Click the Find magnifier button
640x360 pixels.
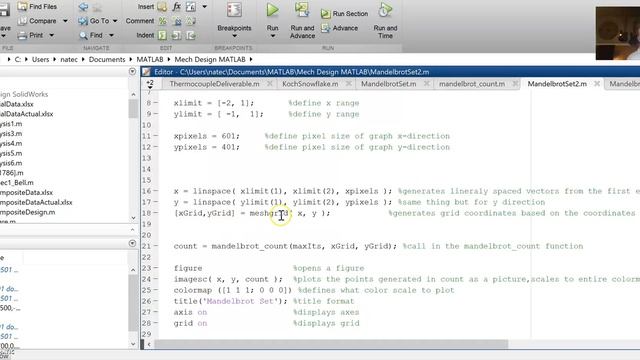point(91,35)
